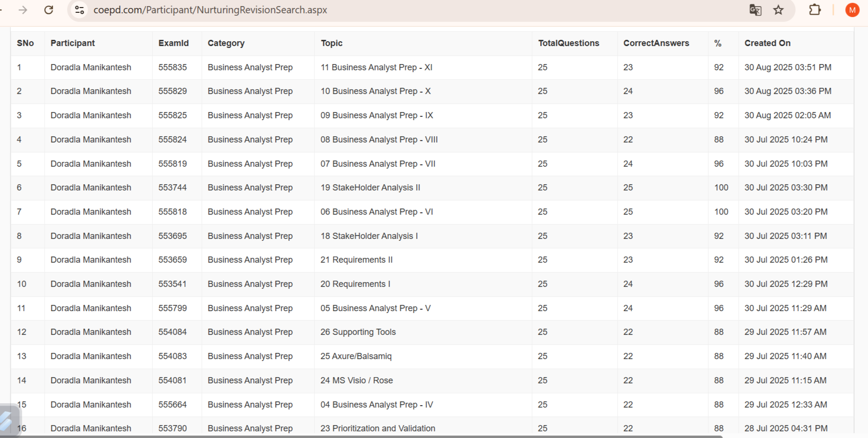Click the browser forward arrow
This screenshot has height=438, width=868.
(23, 10)
